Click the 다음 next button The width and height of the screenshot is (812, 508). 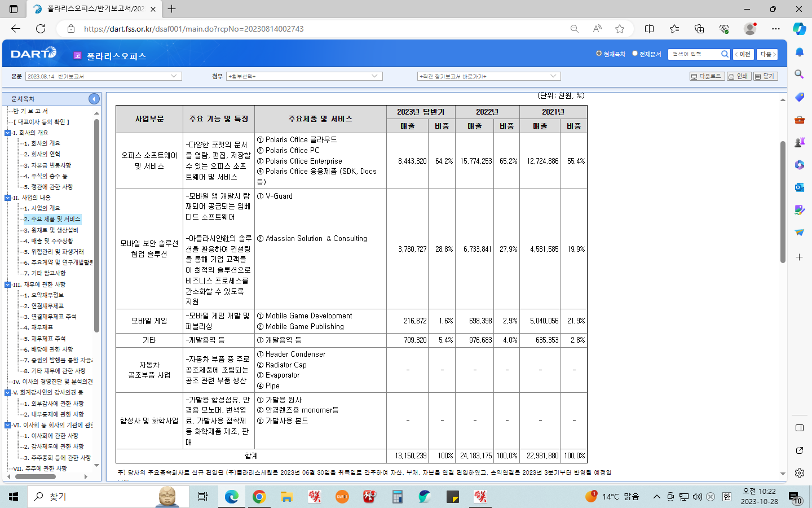(767, 54)
